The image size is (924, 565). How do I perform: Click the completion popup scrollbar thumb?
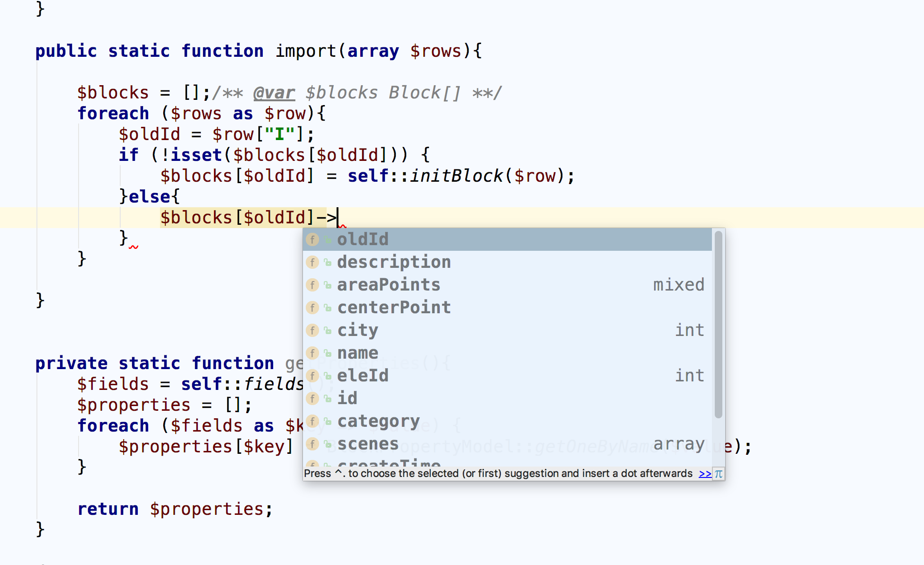(718, 325)
